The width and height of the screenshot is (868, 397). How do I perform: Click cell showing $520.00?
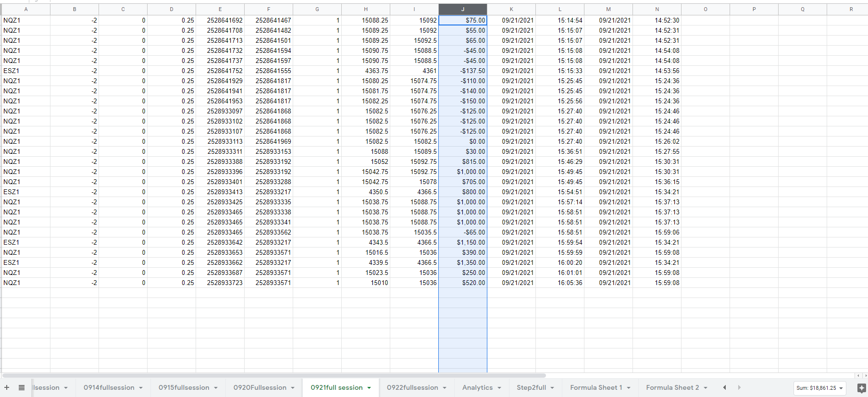point(463,283)
